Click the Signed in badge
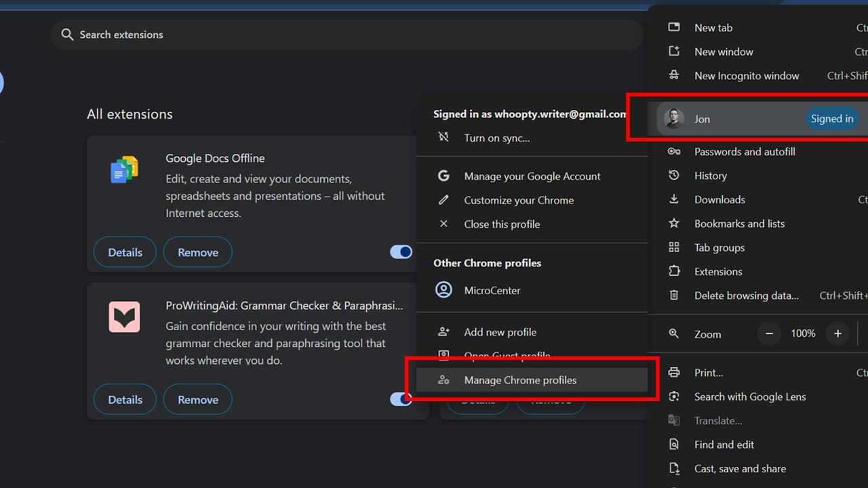 (x=832, y=119)
